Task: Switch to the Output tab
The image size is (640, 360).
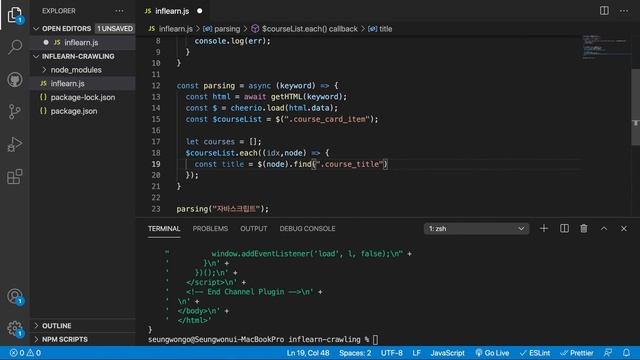Action: (x=253, y=229)
